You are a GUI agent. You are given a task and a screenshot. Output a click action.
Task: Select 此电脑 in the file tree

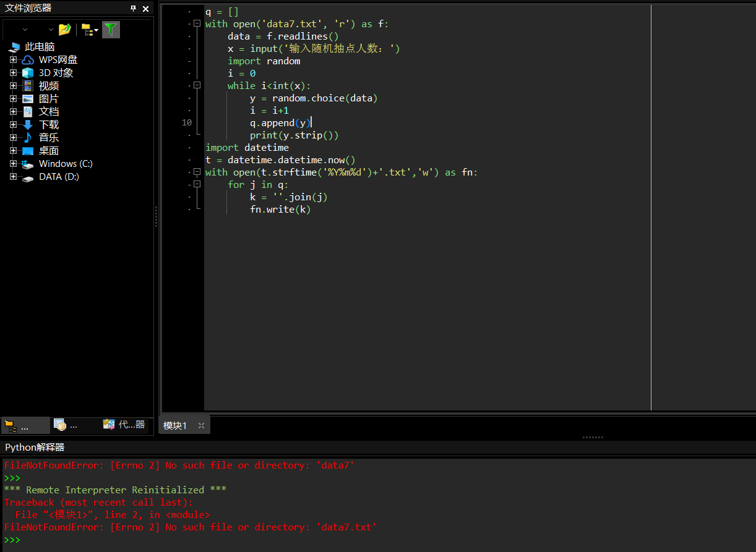click(x=40, y=47)
